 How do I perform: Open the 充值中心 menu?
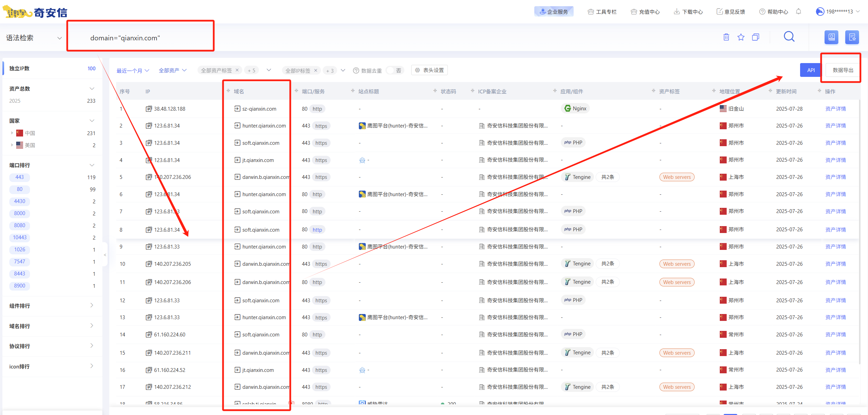tap(645, 12)
